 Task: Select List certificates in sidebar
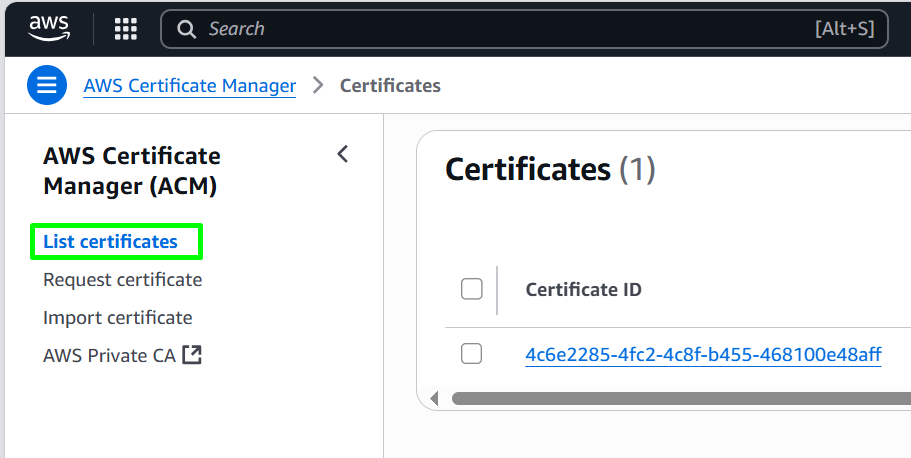click(x=110, y=241)
